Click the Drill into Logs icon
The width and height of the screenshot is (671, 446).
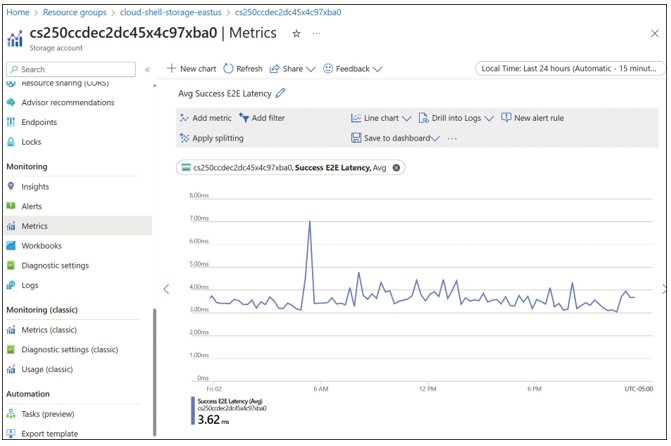pyautogui.click(x=423, y=118)
